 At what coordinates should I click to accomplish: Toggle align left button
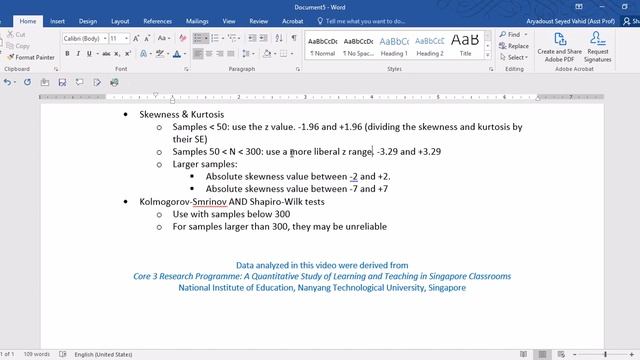point(198,53)
